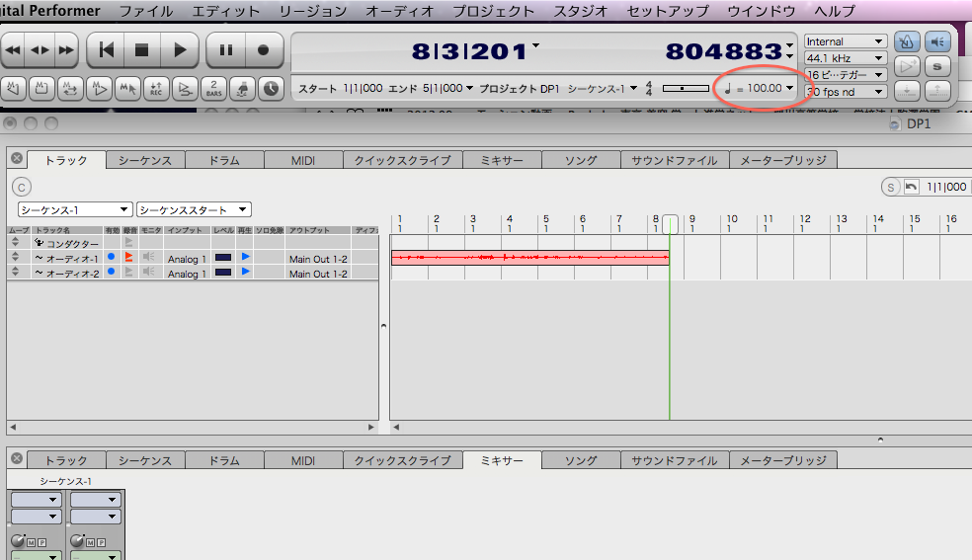Viewport: 972px width, 560px height.
Task: Open the ファイル menu
Action: 145,11
